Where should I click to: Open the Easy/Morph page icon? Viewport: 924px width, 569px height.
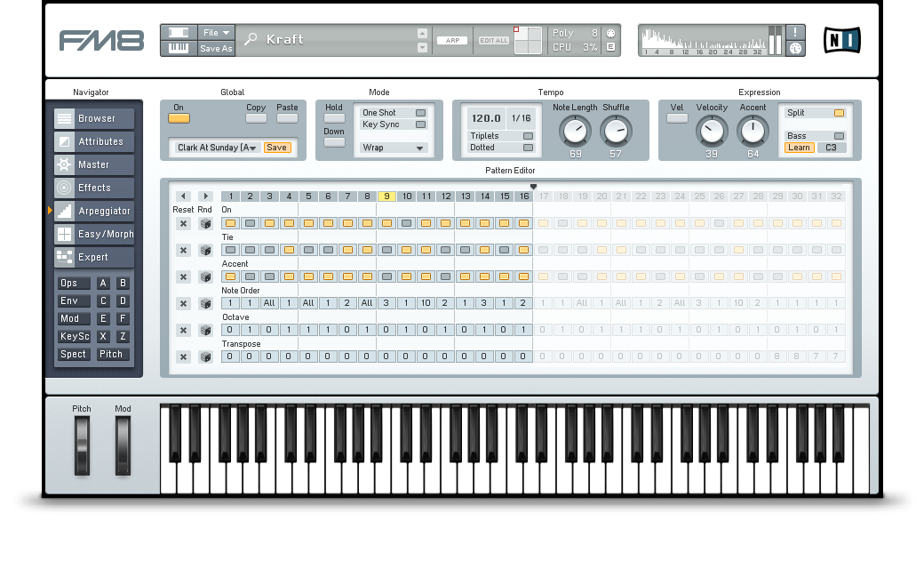click(x=64, y=234)
